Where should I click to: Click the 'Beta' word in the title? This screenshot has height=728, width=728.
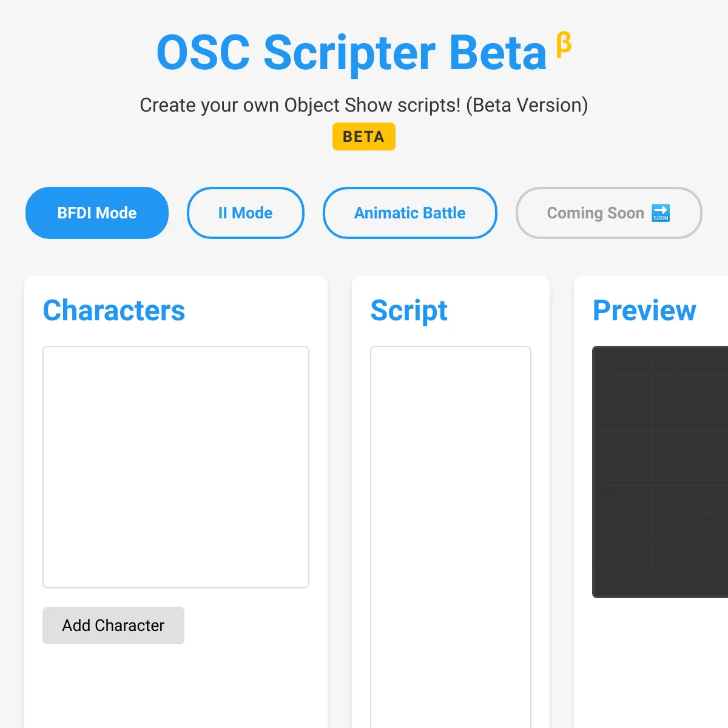[498, 53]
